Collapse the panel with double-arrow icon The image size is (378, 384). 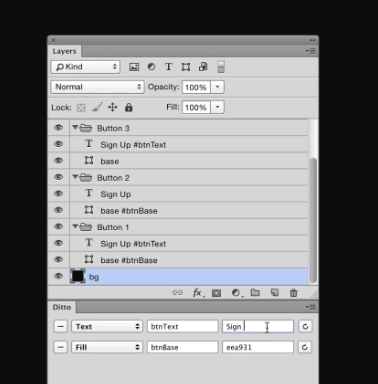point(312,40)
